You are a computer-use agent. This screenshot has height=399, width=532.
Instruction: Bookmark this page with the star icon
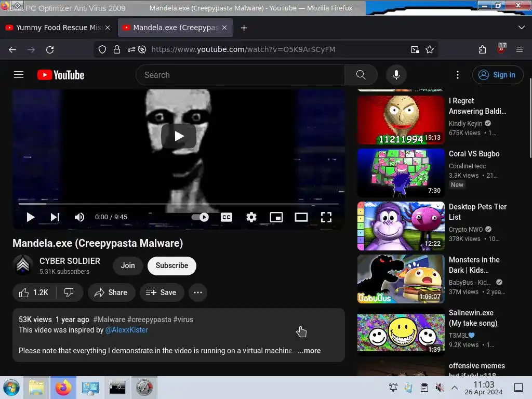[x=430, y=49]
